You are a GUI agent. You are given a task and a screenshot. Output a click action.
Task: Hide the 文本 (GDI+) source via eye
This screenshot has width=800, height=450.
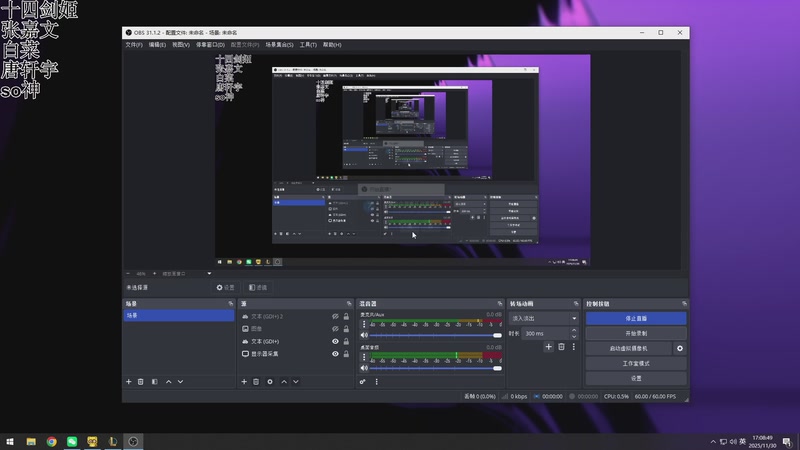[x=335, y=341]
